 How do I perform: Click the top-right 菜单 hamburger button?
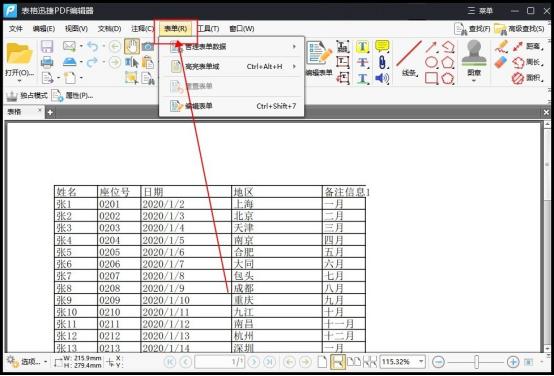pos(481,11)
